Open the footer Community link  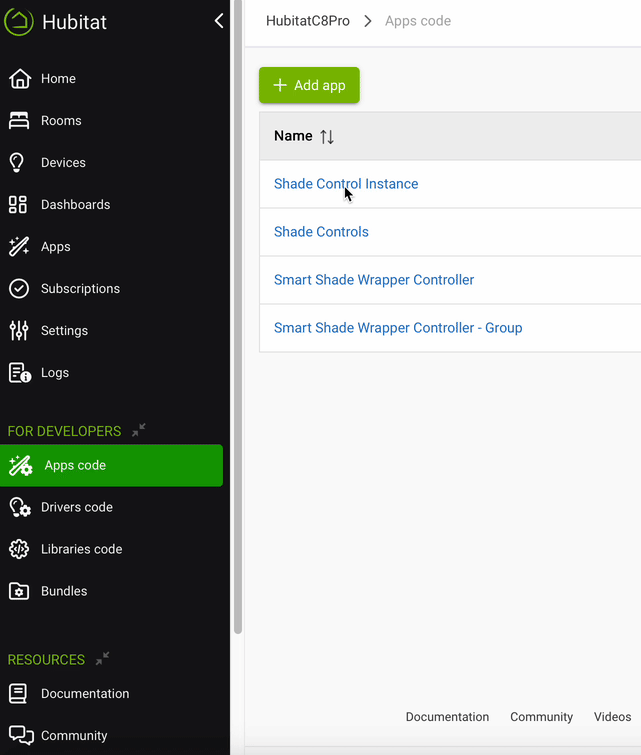tap(541, 716)
